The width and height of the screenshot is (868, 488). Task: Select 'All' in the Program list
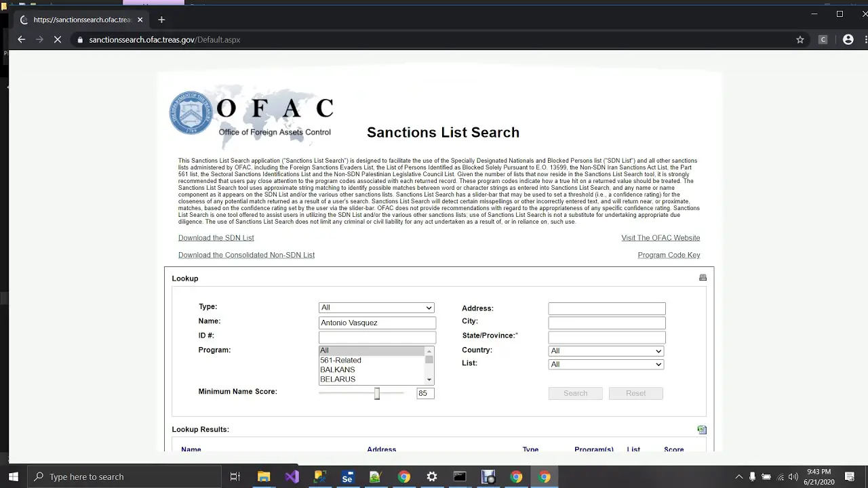click(x=372, y=351)
